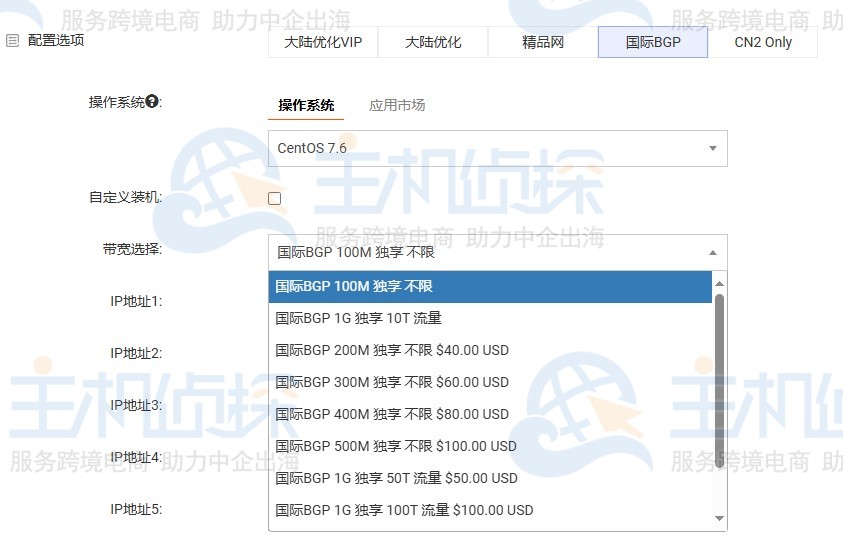Click the IP地址1 label
This screenshot has height=544, width=843.
(x=136, y=301)
